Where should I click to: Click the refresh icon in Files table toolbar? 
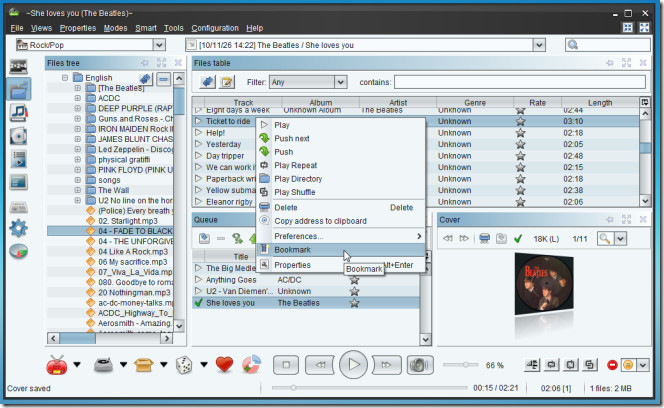coord(208,82)
